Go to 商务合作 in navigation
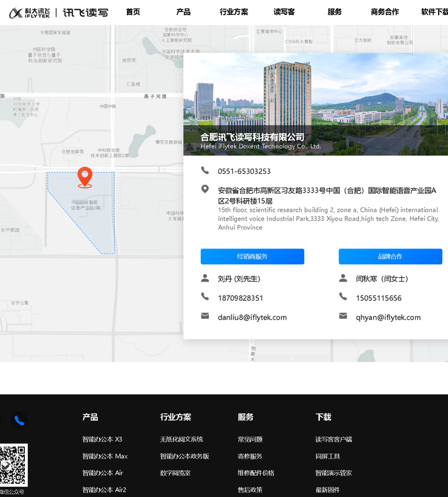The image size is (448, 497). [x=385, y=12]
